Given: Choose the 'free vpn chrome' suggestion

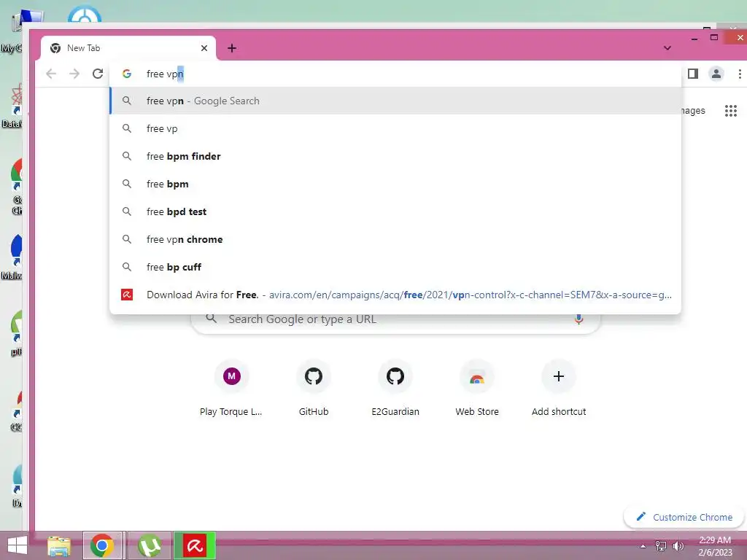Looking at the screenshot, I should click(395, 239).
